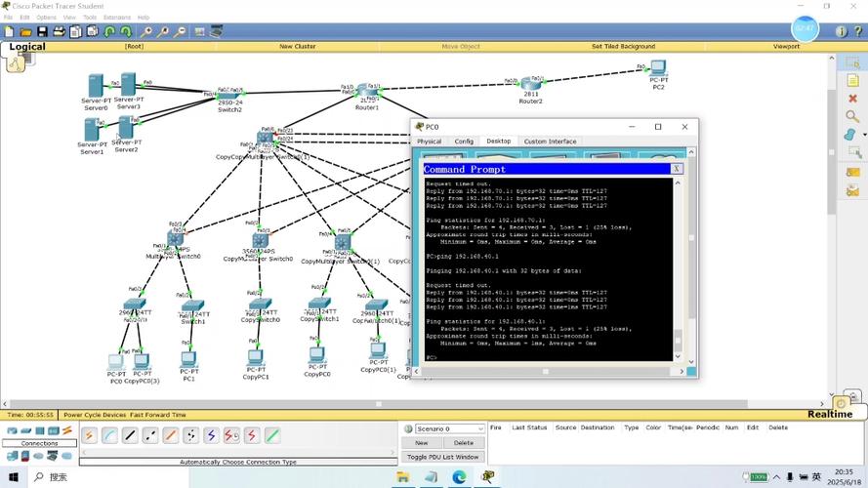Choose the automatic connection lightning icon
Screen dimensions: 868x488
(89, 435)
